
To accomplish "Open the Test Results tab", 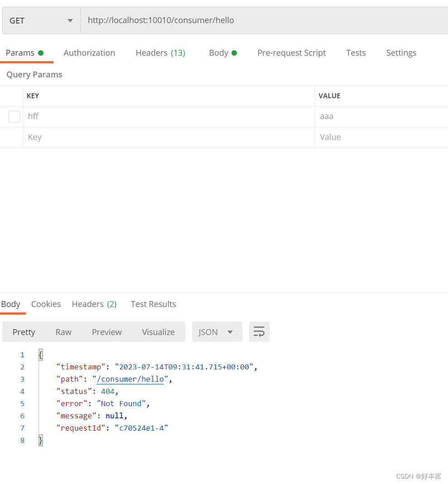I will [x=153, y=304].
